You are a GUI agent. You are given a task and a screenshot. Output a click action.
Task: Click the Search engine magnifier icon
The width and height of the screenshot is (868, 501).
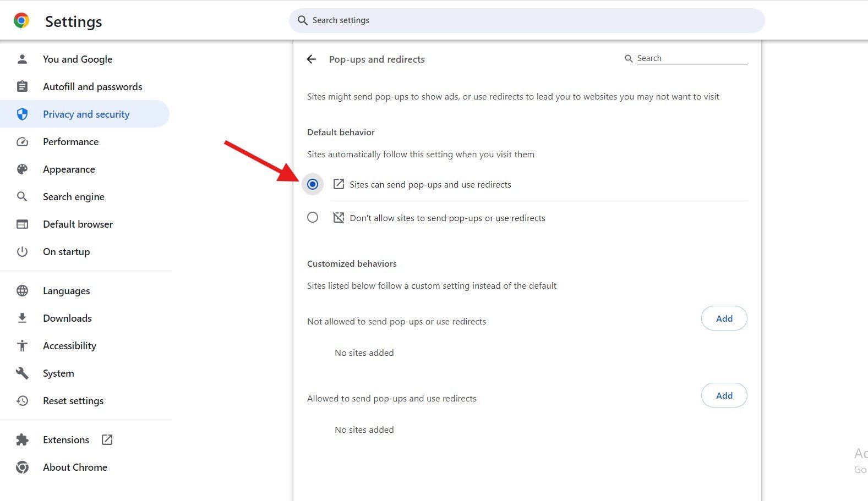click(x=22, y=196)
